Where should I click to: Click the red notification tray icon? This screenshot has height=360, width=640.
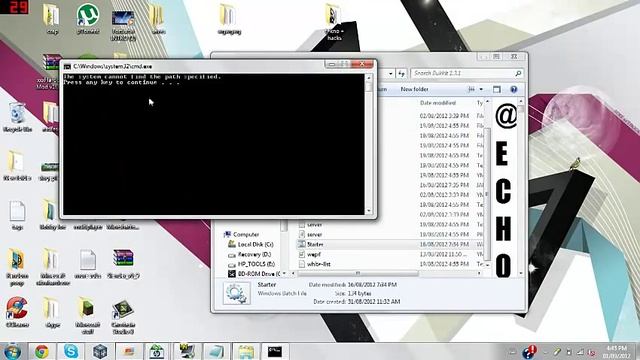pos(530,351)
